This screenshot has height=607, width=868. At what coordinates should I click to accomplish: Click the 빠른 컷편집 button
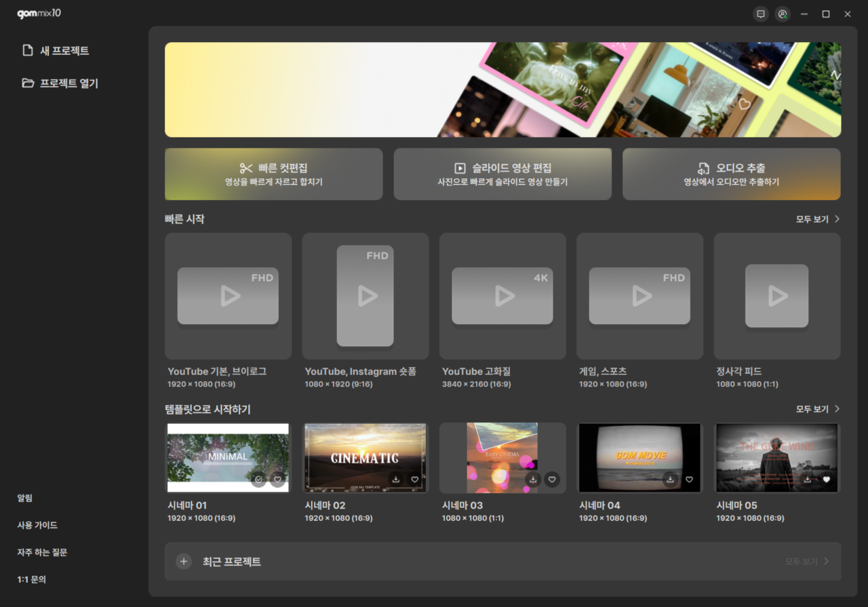(274, 174)
